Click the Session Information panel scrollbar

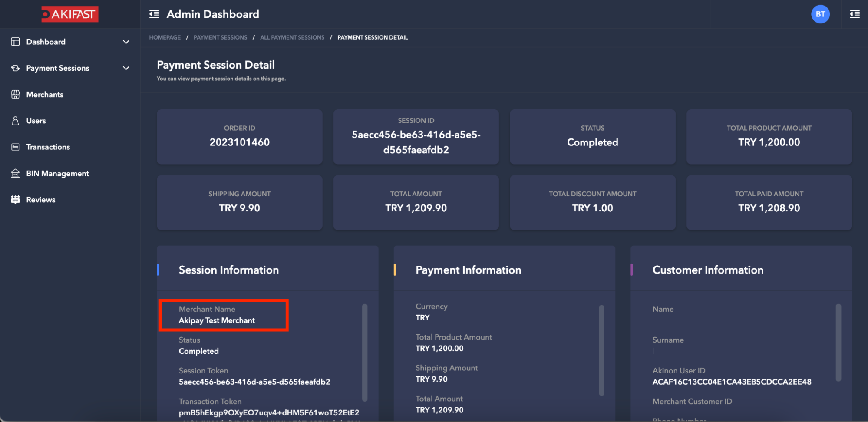tap(365, 352)
